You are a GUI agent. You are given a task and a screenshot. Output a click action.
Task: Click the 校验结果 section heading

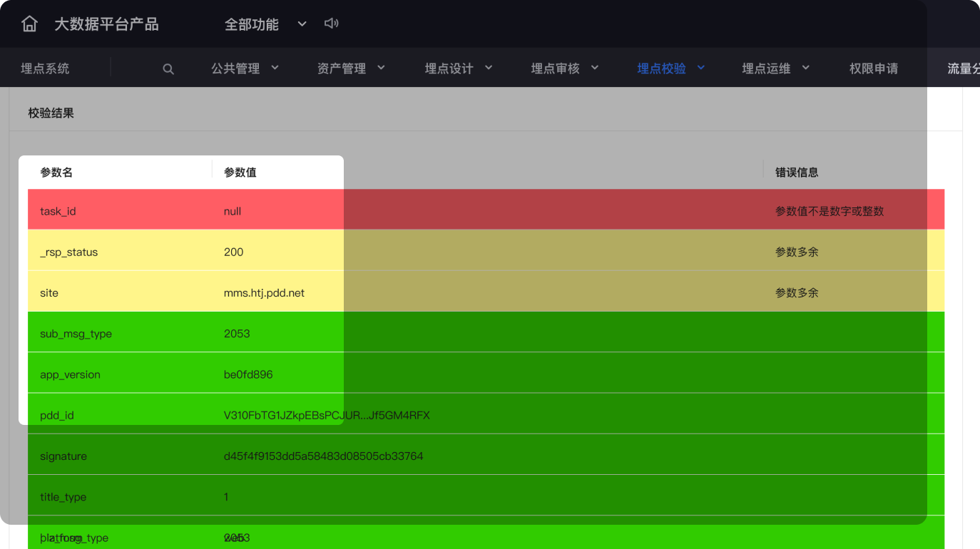click(51, 113)
